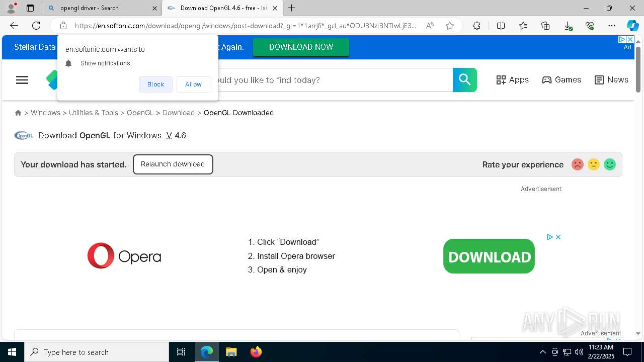Toggle split screen icon in toolbar

point(501,26)
